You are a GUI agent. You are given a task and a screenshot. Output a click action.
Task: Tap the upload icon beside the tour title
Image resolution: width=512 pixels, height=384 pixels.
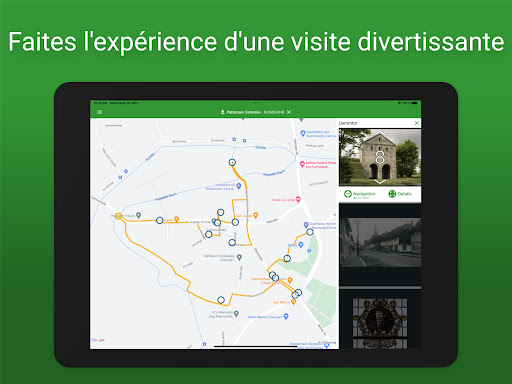click(222, 112)
